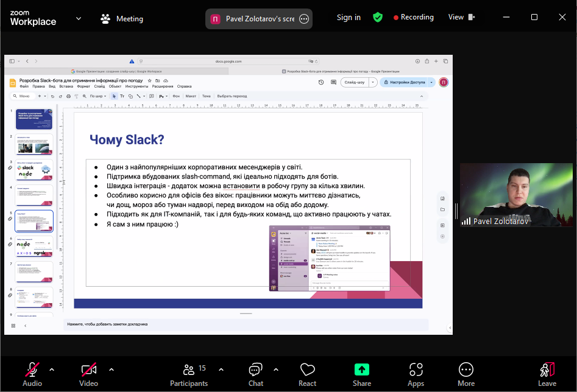Open the More options menu
577x392 pixels.
466,374
